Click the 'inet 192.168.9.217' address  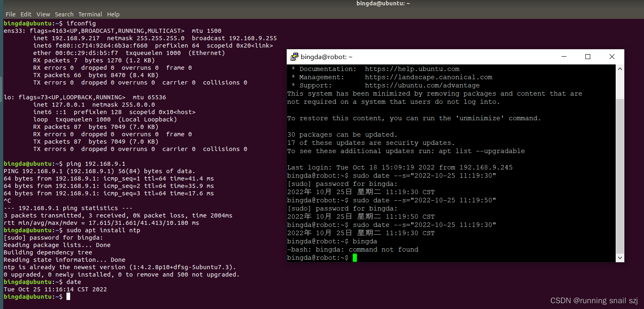pos(66,38)
